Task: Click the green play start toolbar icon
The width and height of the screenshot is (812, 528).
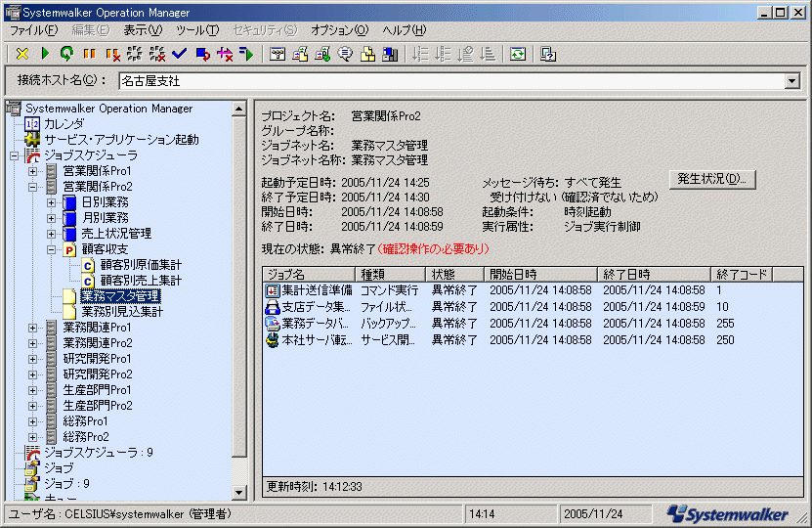Action: [45, 54]
